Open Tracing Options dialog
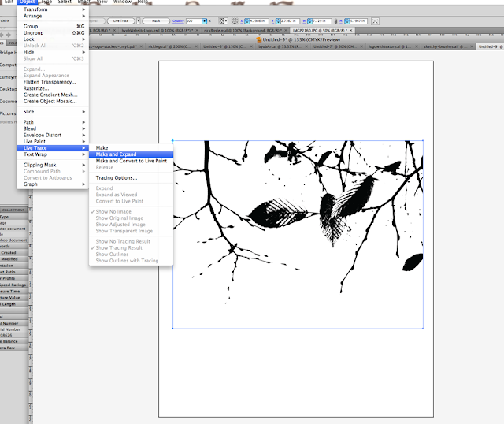The width and height of the screenshot is (504, 424). point(117,177)
